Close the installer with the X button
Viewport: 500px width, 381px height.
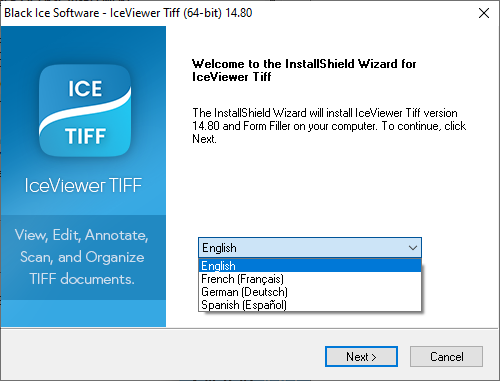coord(484,13)
